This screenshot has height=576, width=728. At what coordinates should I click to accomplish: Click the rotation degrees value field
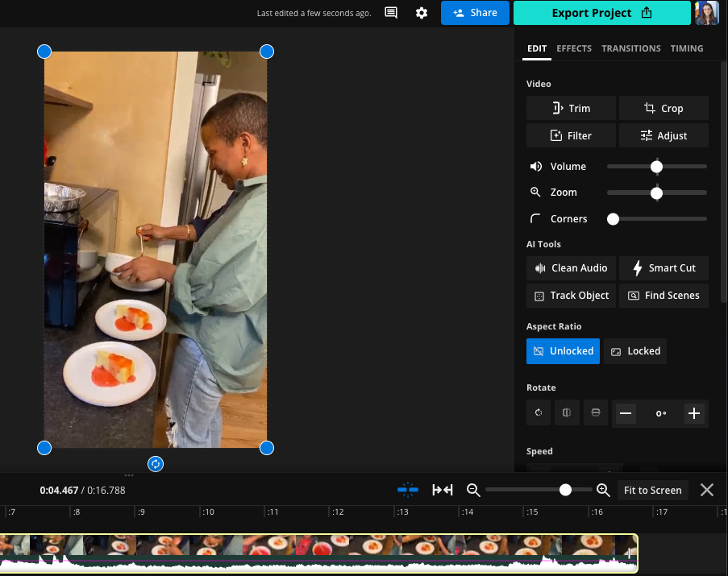[x=660, y=413]
